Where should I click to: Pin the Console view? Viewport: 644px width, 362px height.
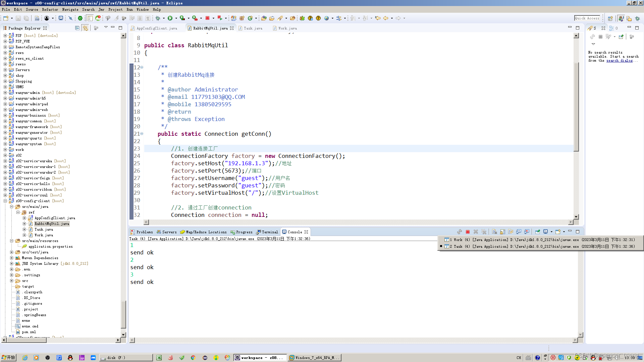(x=537, y=232)
